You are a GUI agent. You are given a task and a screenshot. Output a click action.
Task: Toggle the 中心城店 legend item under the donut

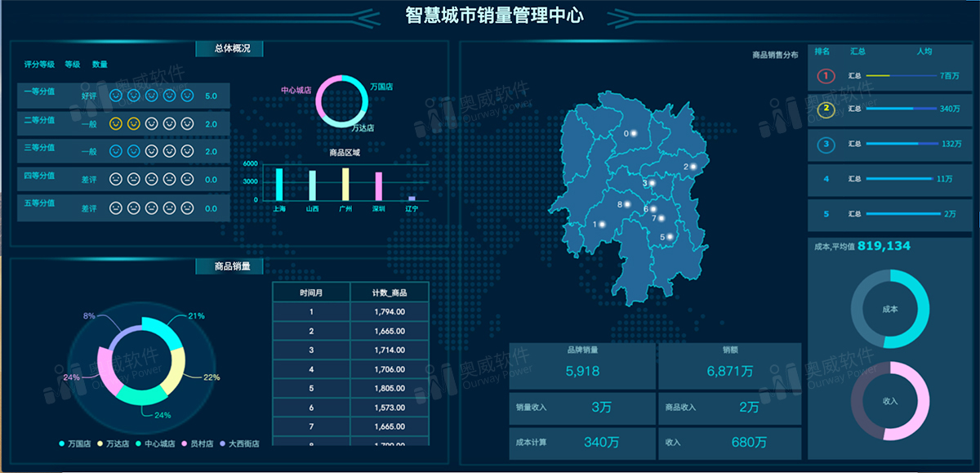(x=154, y=444)
